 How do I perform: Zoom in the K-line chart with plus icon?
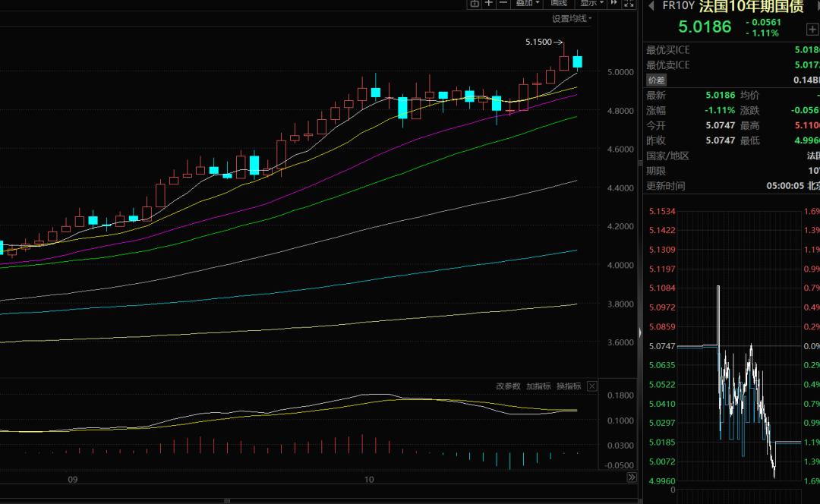488,3
